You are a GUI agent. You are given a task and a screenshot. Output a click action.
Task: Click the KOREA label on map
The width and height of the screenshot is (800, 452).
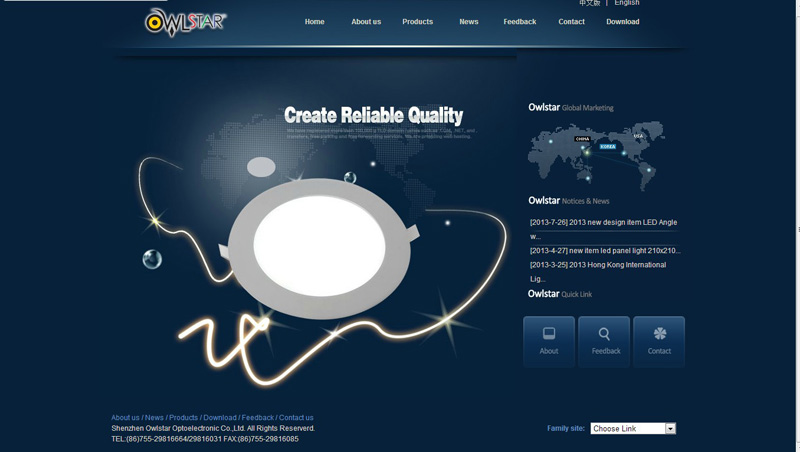coord(608,146)
